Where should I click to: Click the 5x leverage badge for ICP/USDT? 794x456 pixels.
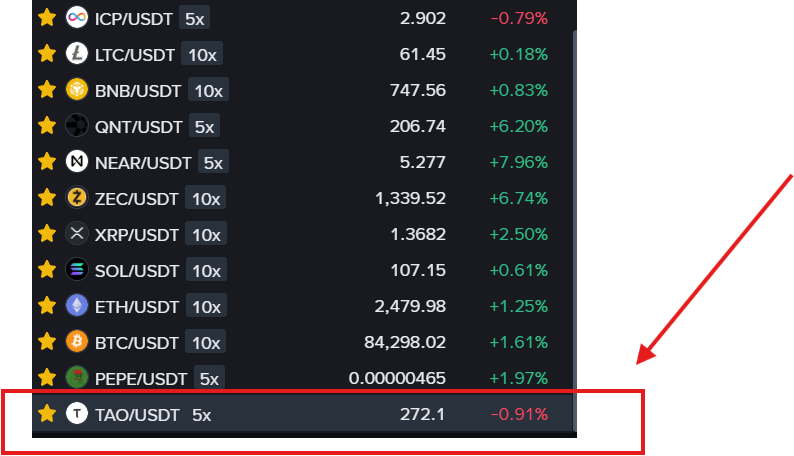click(x=194, y=19)
